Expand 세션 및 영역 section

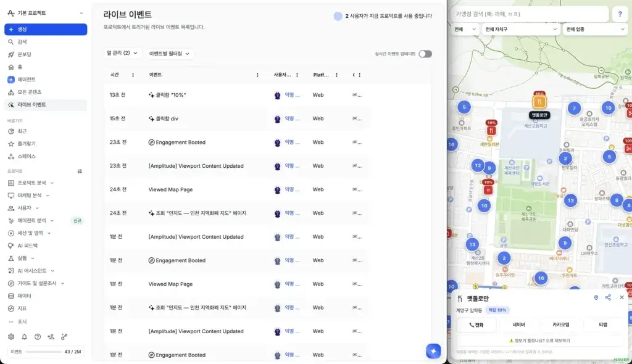click(30, 233)
